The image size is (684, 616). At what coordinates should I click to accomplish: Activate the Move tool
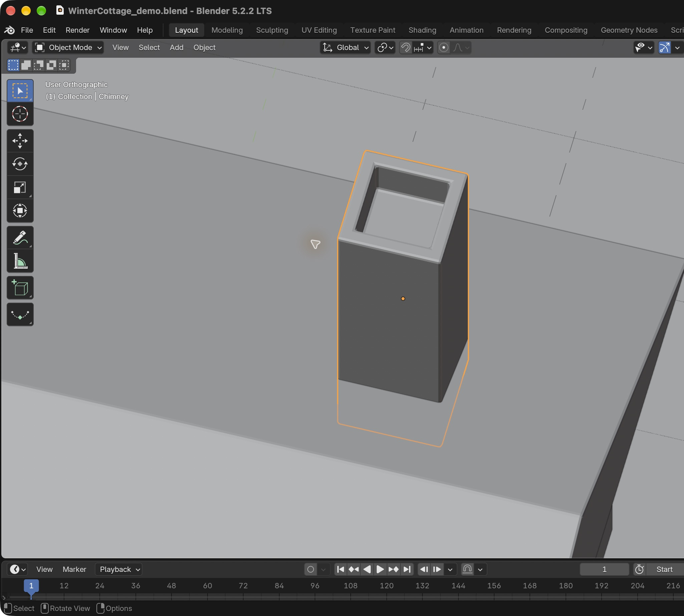20,141
